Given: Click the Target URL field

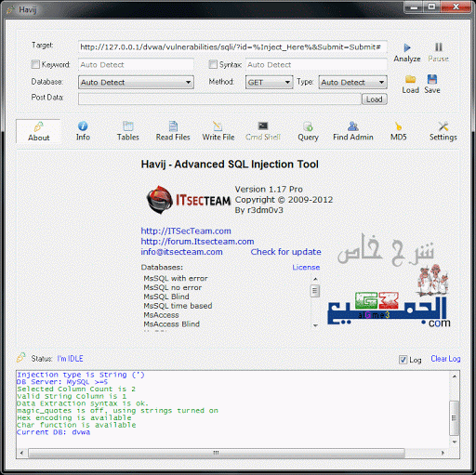Looking at the screenshot, I should pos(232,47).
